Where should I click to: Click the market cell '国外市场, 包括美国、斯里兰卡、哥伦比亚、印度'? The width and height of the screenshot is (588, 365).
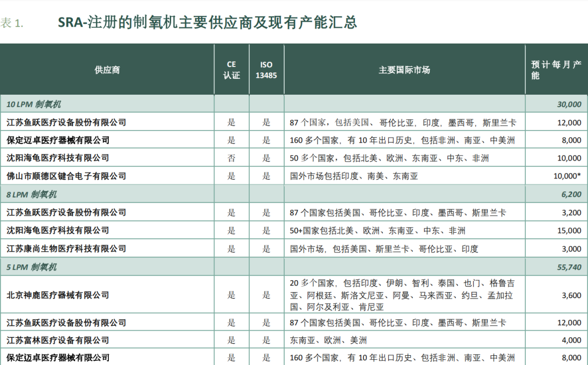384,249
